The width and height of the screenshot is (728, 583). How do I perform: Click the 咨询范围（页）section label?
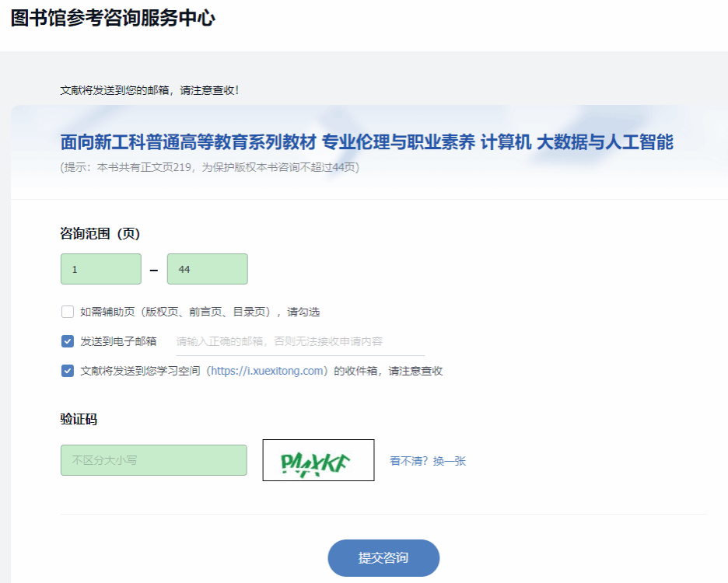click(100, 233)
